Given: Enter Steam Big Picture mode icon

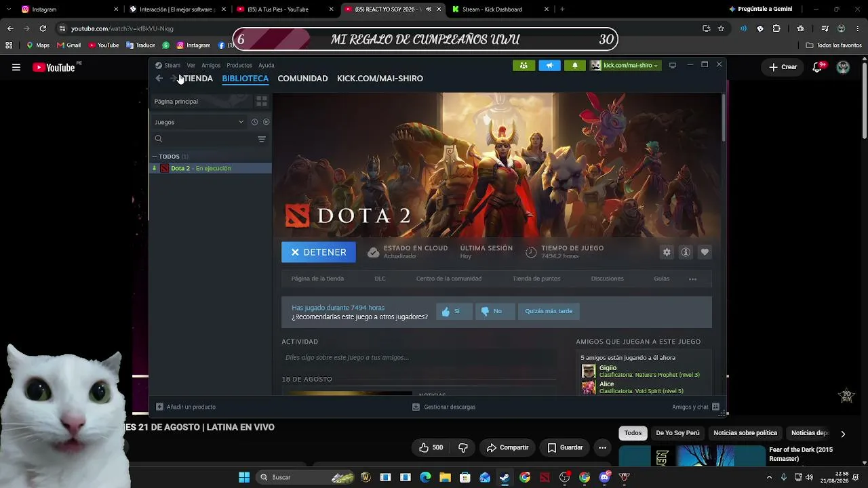Looking at the screenshot, I should click(673, 66).
